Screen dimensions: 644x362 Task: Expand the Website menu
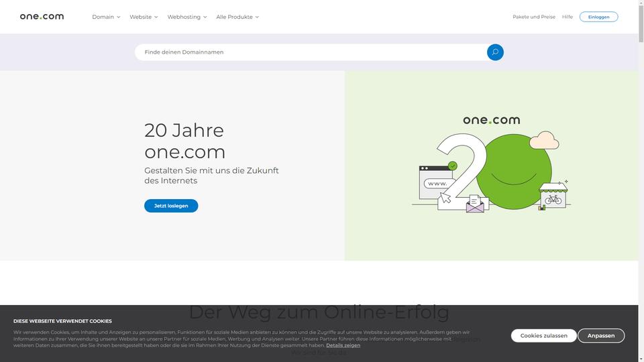[x=144, y=17]
